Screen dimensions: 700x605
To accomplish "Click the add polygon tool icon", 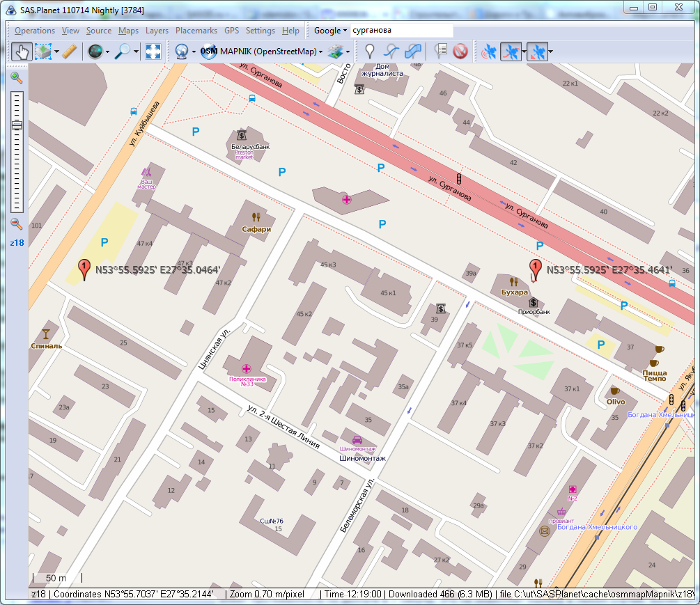I will 413,52.
